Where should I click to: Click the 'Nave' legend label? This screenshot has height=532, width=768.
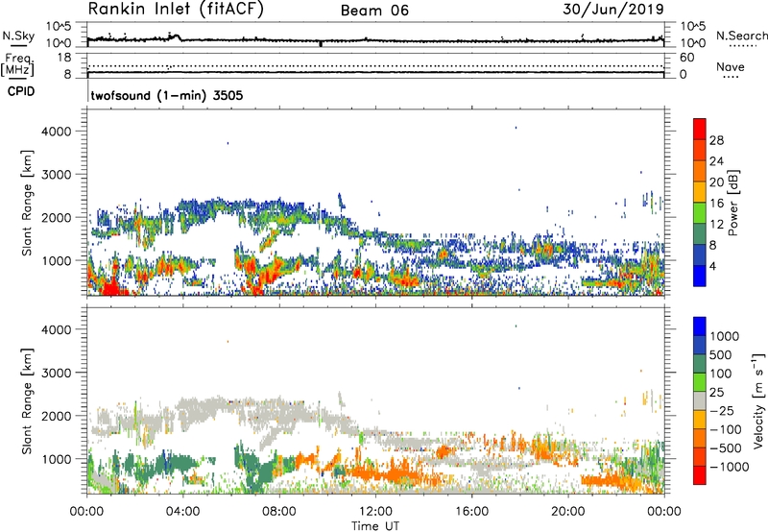tap(730, 67)
